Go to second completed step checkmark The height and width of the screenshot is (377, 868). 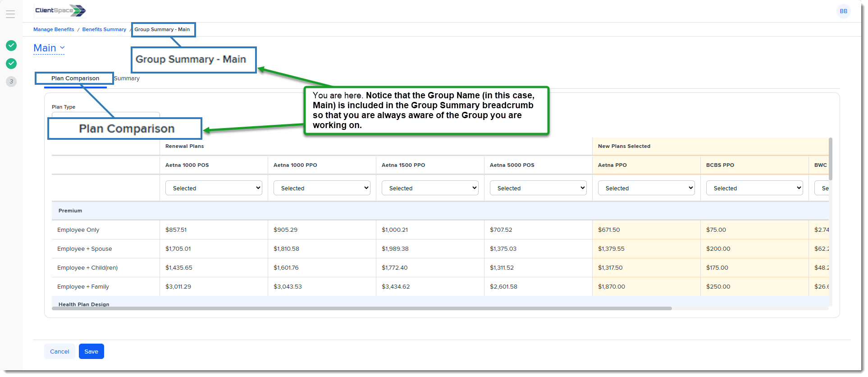11,64
